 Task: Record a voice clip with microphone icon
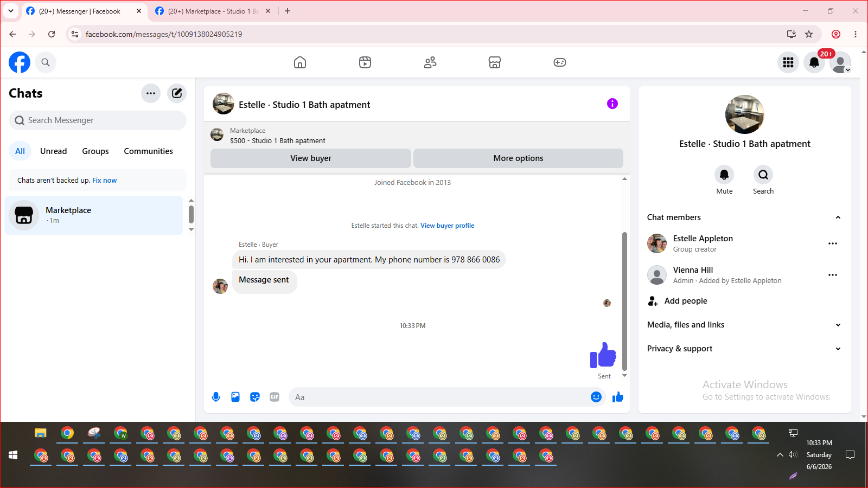216,397
